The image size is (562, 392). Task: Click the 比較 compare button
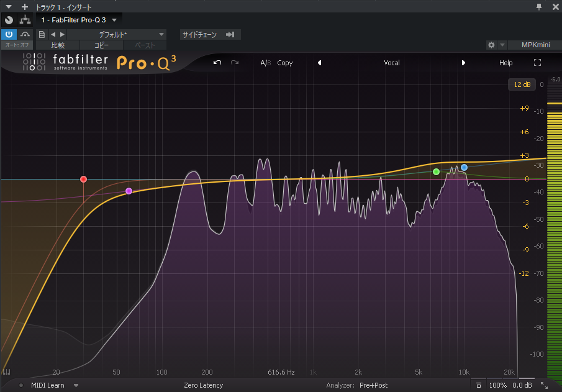pos(58,45)
